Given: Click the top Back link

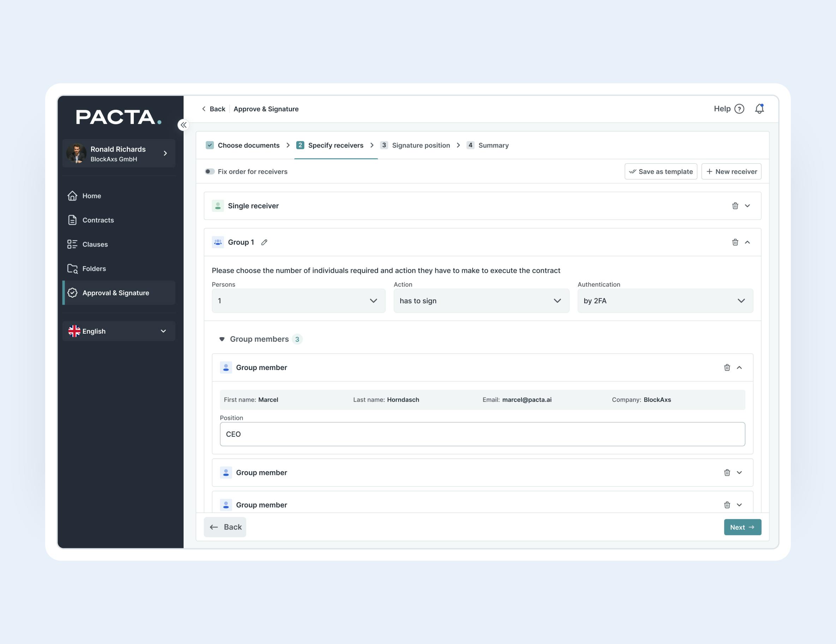Looking at the screenshot, I should (x=214, y=109).
